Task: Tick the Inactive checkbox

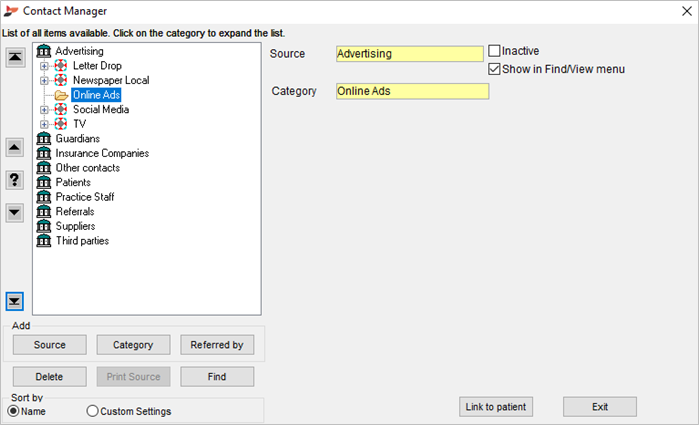Action: point(494,50)
